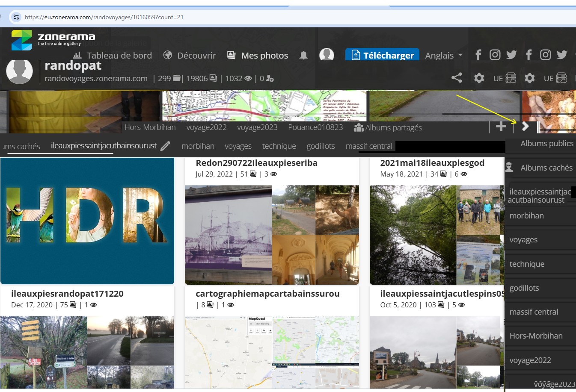Open site information icon in address bar
Image resolution: width=576 pixels, height=392 pixels.
tap(16, 17)
